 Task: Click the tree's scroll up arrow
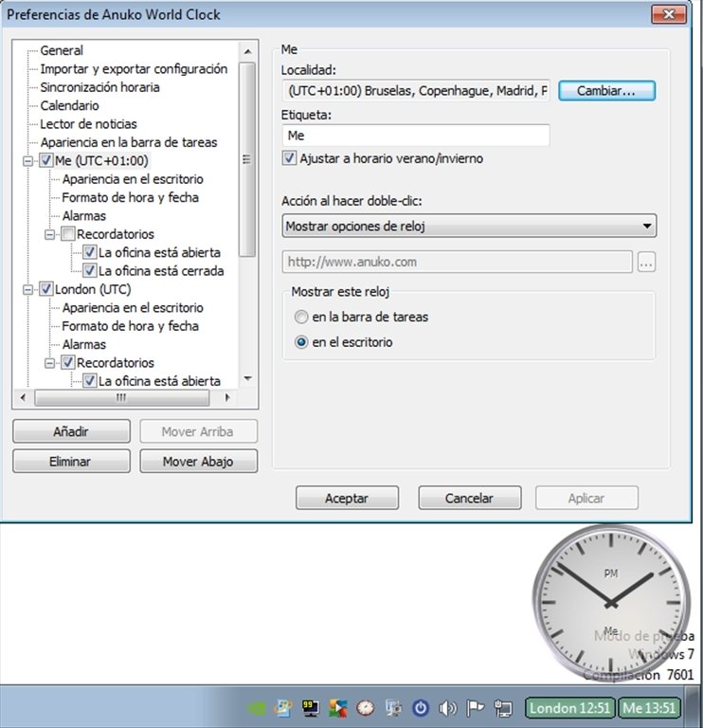coord(248,51)
